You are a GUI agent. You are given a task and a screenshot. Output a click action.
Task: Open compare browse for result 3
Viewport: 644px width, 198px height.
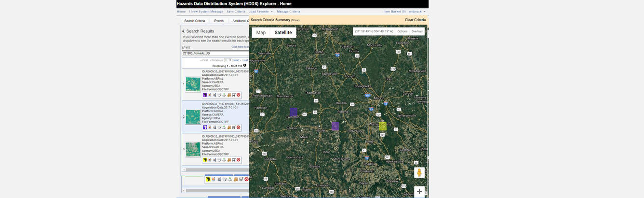pyautogui.click(x=215, y=159)
